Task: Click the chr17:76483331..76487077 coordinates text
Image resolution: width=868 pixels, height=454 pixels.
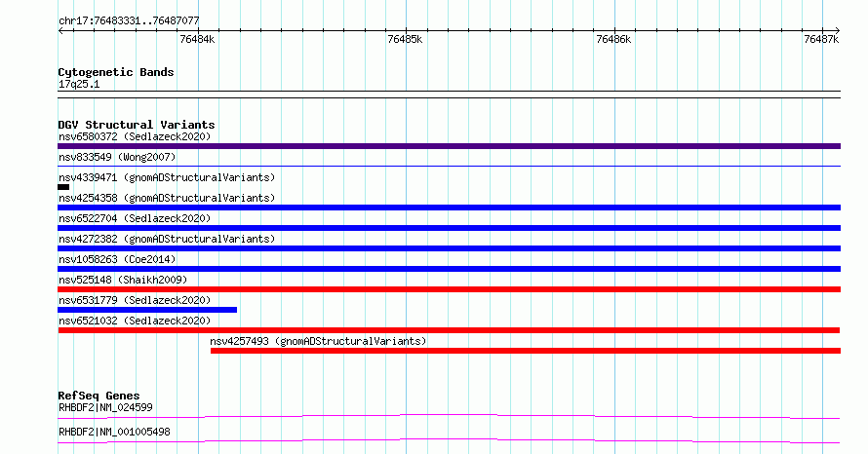Action: point(129,21)
